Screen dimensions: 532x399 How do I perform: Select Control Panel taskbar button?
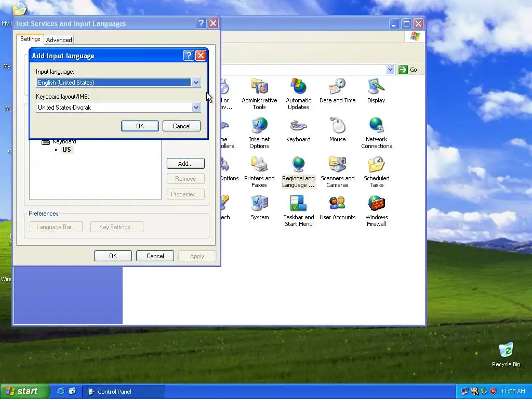(x=124, y=392)
